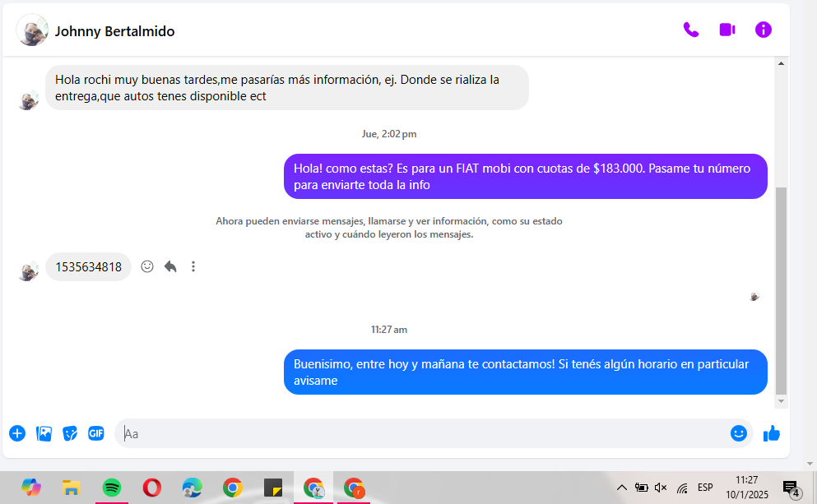Open the plus actions menu in composer
Screen dimensions: 817x504
click(x=17, y=433)
